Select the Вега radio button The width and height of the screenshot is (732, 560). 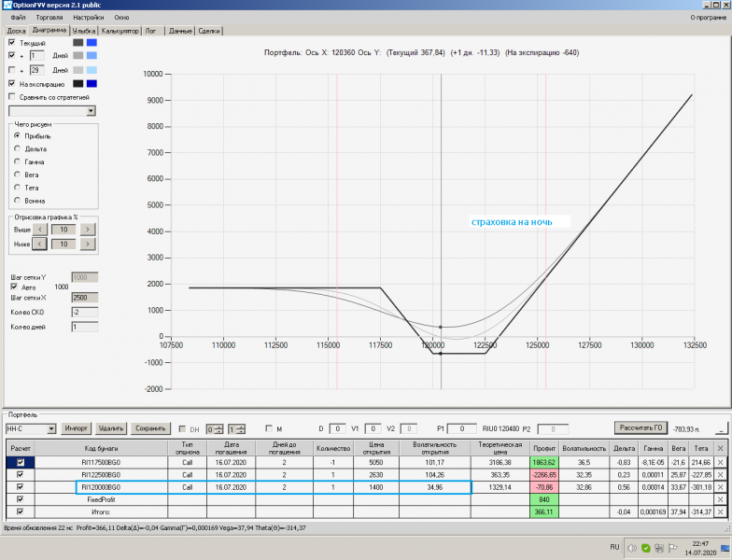coord(17,175)
